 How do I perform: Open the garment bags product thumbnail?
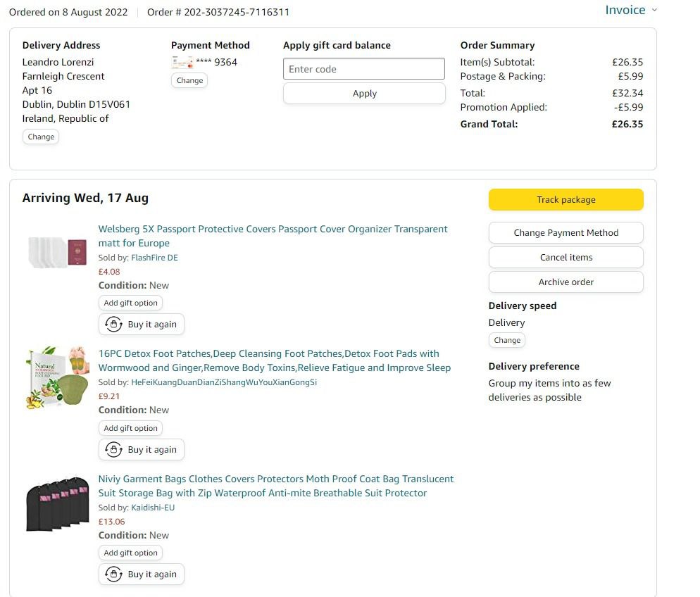coord(58,501)
